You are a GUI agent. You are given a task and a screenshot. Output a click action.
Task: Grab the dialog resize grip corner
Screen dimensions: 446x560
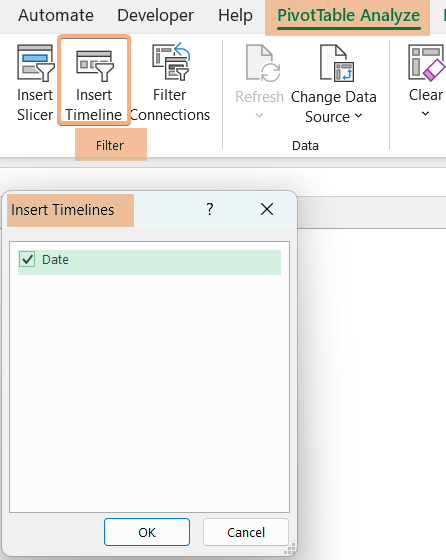tap(290, 549)
